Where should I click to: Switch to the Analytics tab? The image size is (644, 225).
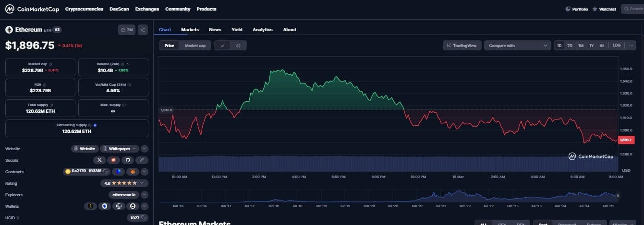[263, 30]
